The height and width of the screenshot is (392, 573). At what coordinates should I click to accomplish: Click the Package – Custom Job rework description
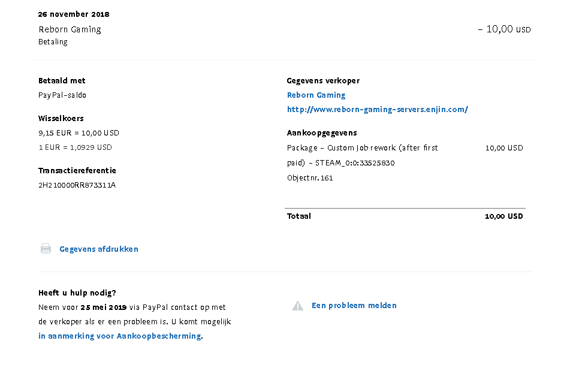(362, 147)
